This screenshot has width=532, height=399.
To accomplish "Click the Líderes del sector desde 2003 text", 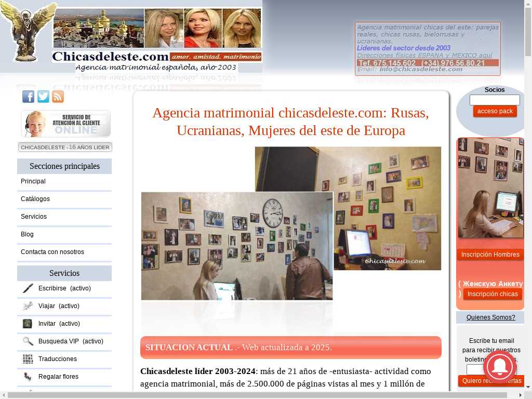I will click(x=404, y=48).
